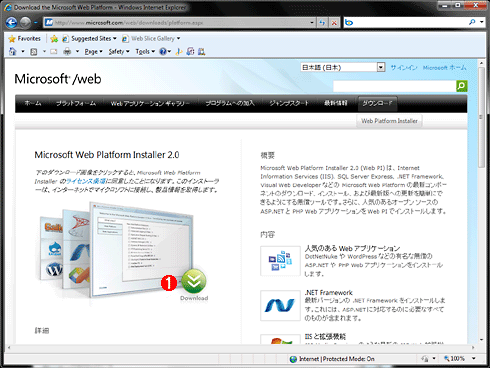Click the Print icon in the command bar
The width and height of the screenshot is (490, 368).
[x=67, y=52]
